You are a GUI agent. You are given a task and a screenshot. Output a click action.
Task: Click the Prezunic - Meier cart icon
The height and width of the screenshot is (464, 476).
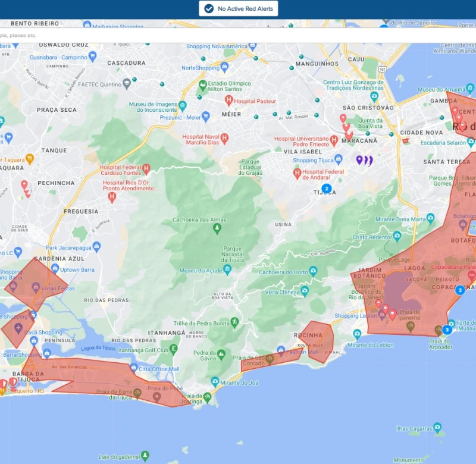pos(205,117)
